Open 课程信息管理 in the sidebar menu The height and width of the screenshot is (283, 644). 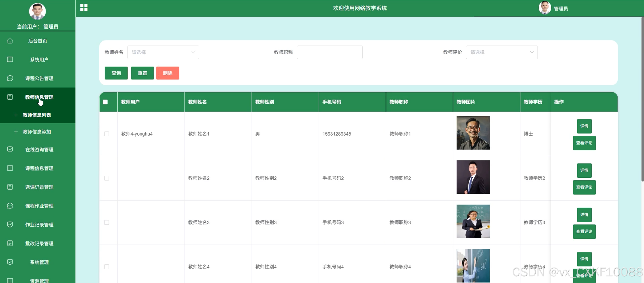click(39, 168)
